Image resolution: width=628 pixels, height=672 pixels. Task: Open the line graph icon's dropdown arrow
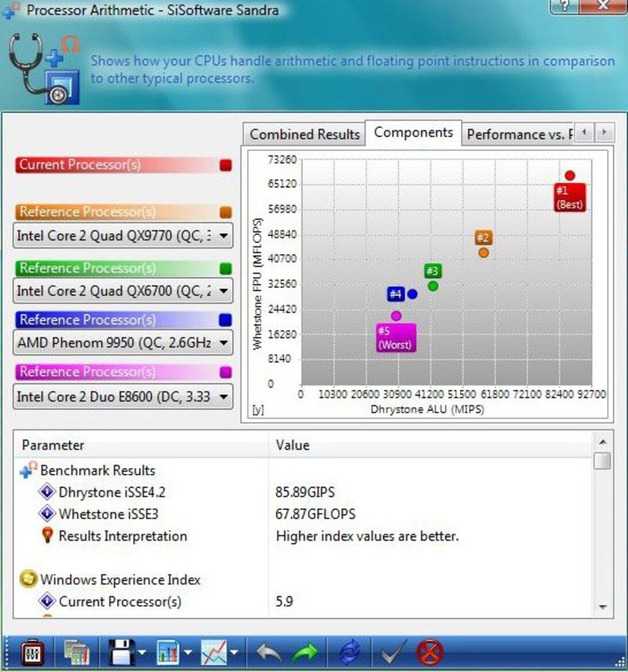click(x=234, y=652)
